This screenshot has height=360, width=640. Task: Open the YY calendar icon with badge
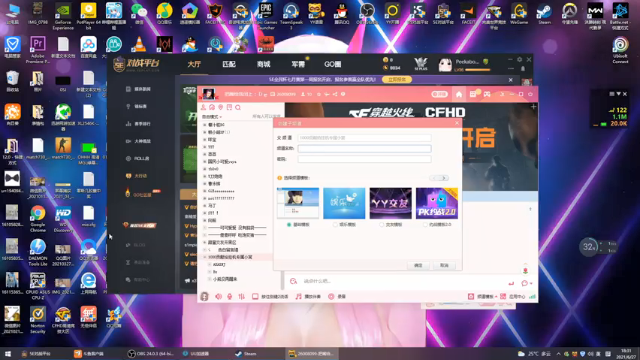pyautogui.click(x=473, y=94)
